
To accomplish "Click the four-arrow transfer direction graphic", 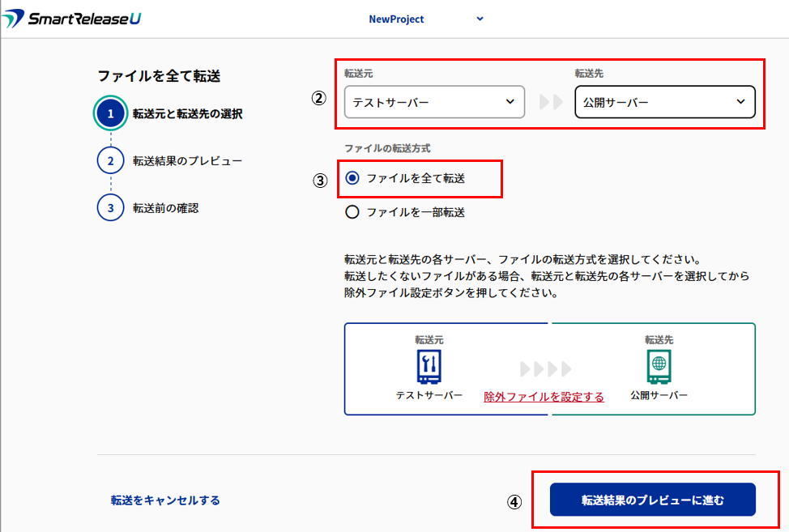I will (545, 369).
